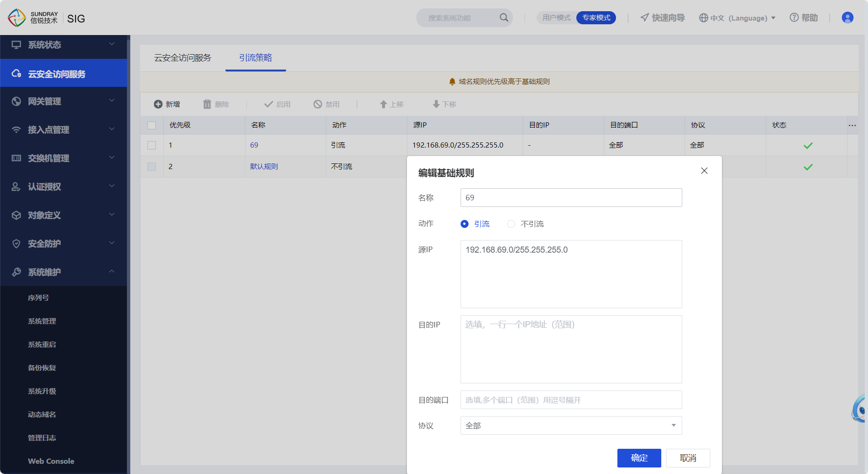Open 系统升级 in the sidebar

pyautogui.click(x=42, y=391)
